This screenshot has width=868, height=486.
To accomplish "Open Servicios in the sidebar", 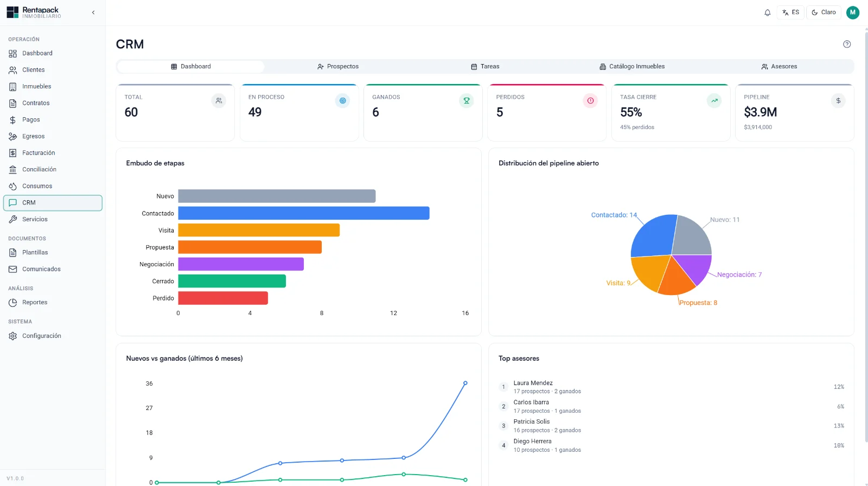I will 53,220.
